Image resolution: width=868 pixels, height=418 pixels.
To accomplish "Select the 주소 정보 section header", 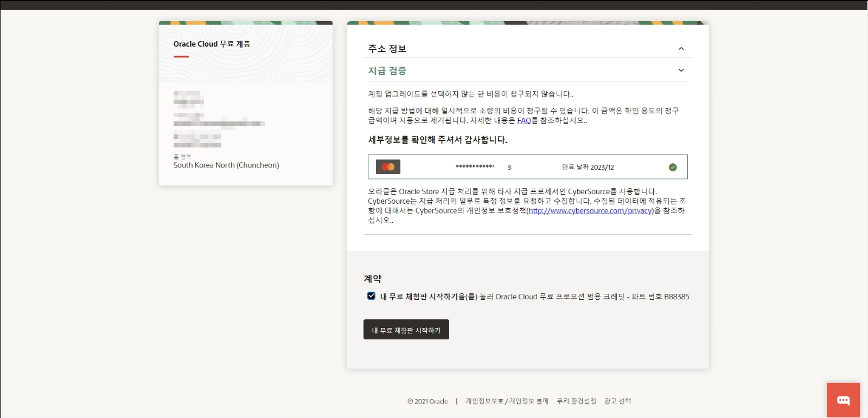I will point(387,49).
